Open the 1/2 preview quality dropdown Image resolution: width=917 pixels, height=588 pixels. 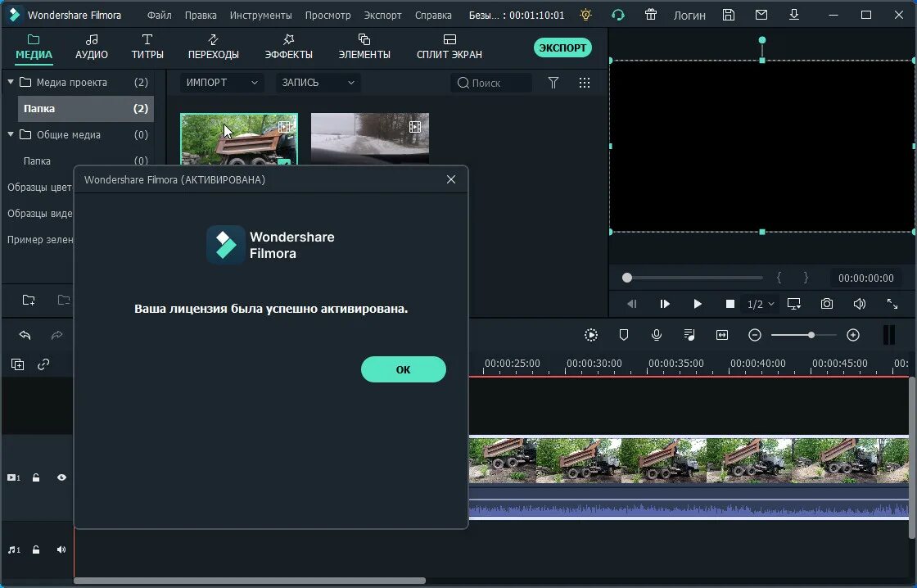pos(761,305)
